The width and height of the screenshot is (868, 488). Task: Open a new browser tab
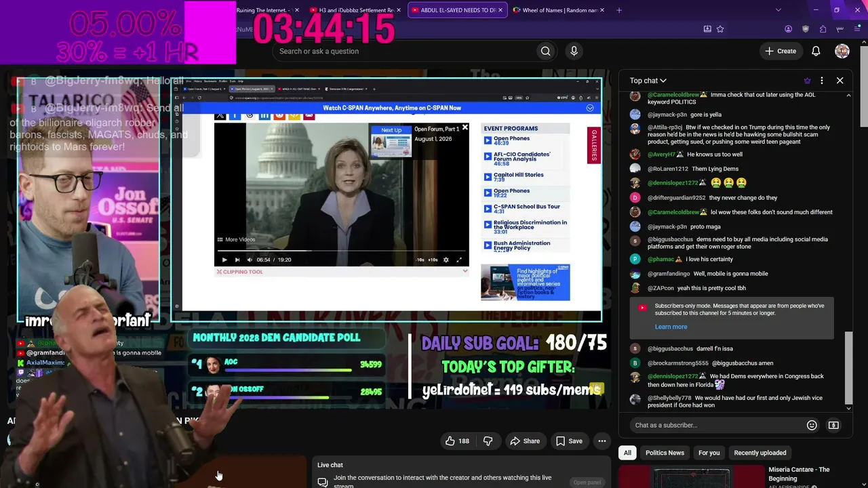coord(619,10)
